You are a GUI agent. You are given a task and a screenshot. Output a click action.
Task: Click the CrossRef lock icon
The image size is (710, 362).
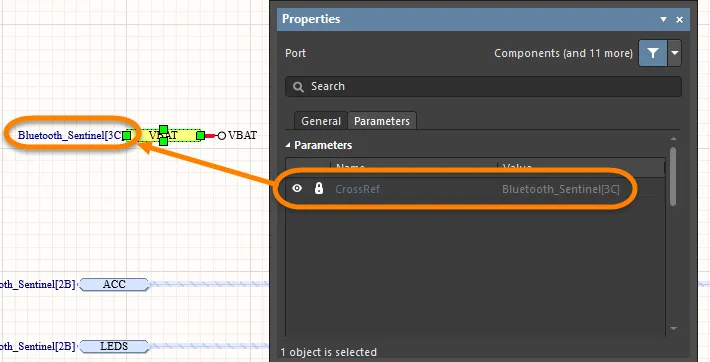pyautogui.click(x=319, y=188)
